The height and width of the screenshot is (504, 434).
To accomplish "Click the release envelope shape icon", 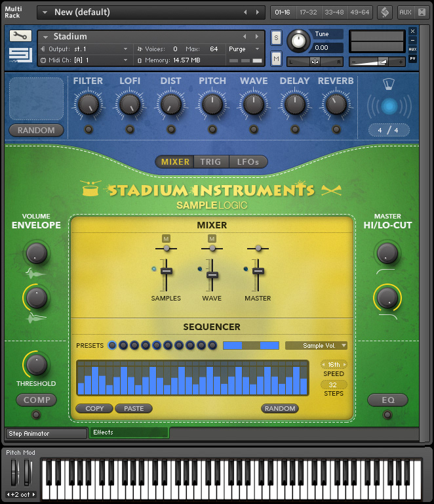I will point(36,318).
